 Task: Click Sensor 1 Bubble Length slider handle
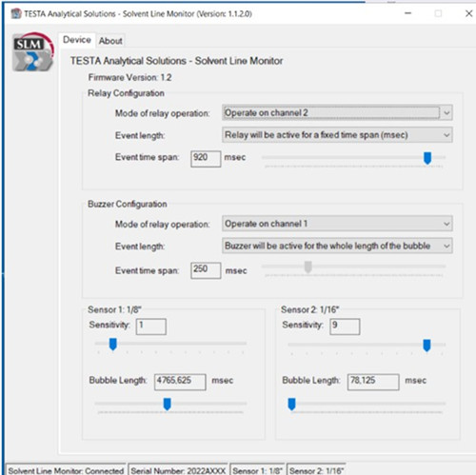(x=167, y=405)
